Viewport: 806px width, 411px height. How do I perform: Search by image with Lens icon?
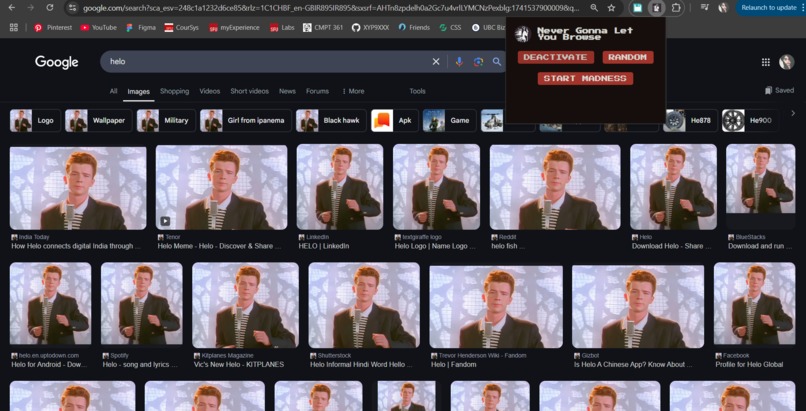(479, 62)
